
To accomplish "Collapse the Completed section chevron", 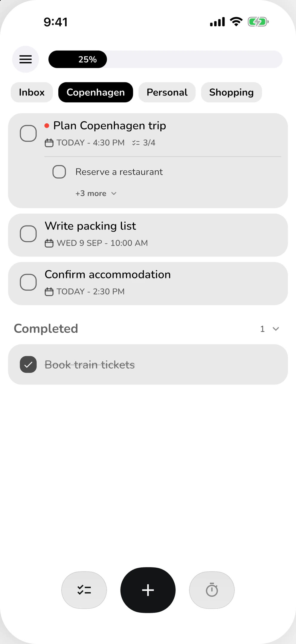I will tap(276, 329).
